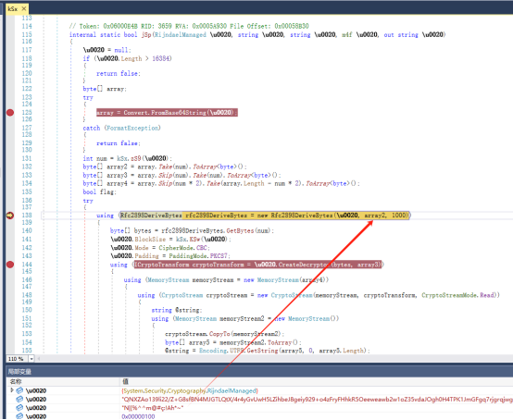Click line number 117 in gutter
This screenshot has height=420, width=513.
27,50
